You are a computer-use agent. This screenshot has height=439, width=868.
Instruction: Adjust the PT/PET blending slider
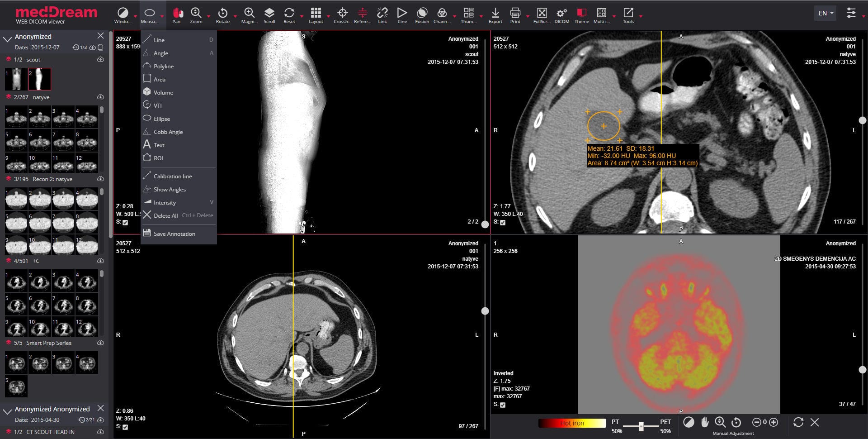641,426
